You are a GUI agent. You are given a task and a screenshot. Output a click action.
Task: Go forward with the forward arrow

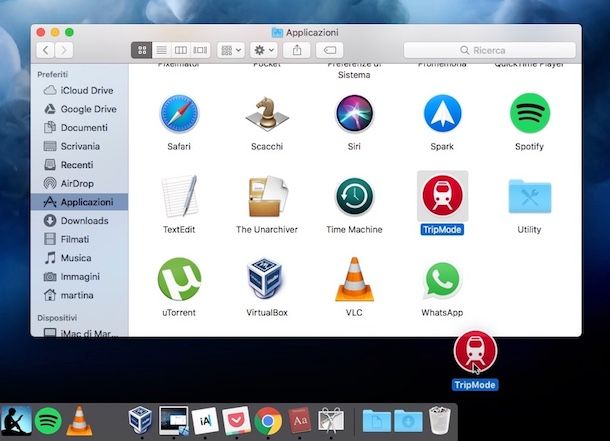(64, 50)
